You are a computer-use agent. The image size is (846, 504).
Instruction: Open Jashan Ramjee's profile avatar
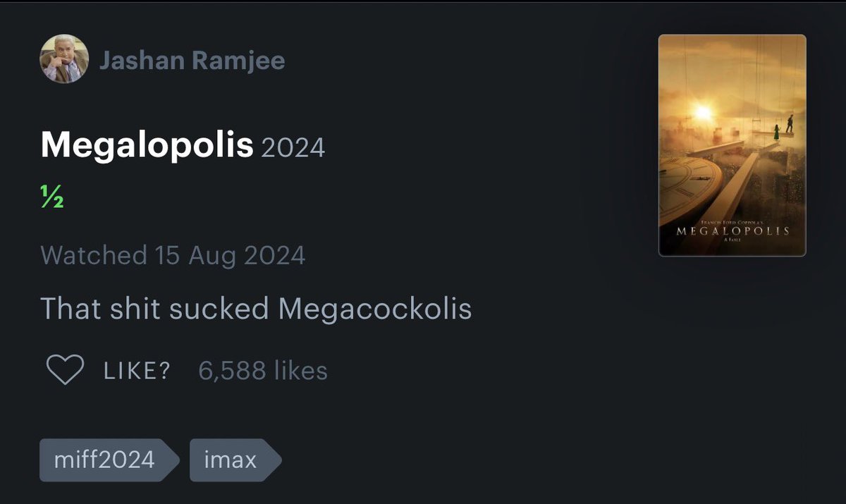click(64, 60)
